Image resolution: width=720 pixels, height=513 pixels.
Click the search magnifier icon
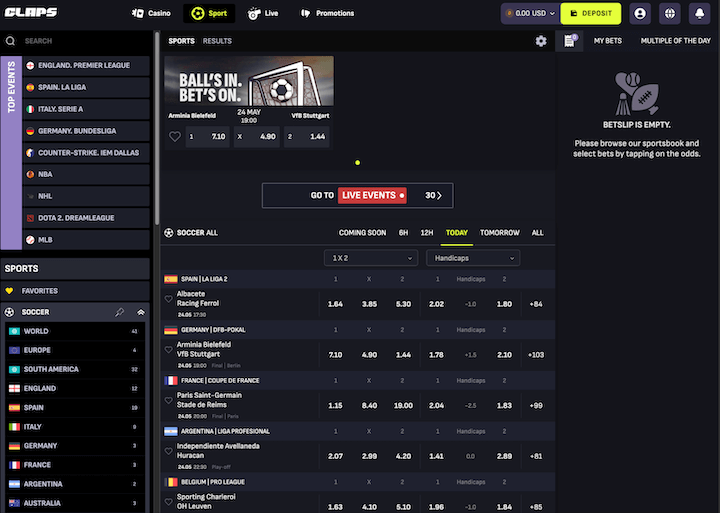pos(11,41)
